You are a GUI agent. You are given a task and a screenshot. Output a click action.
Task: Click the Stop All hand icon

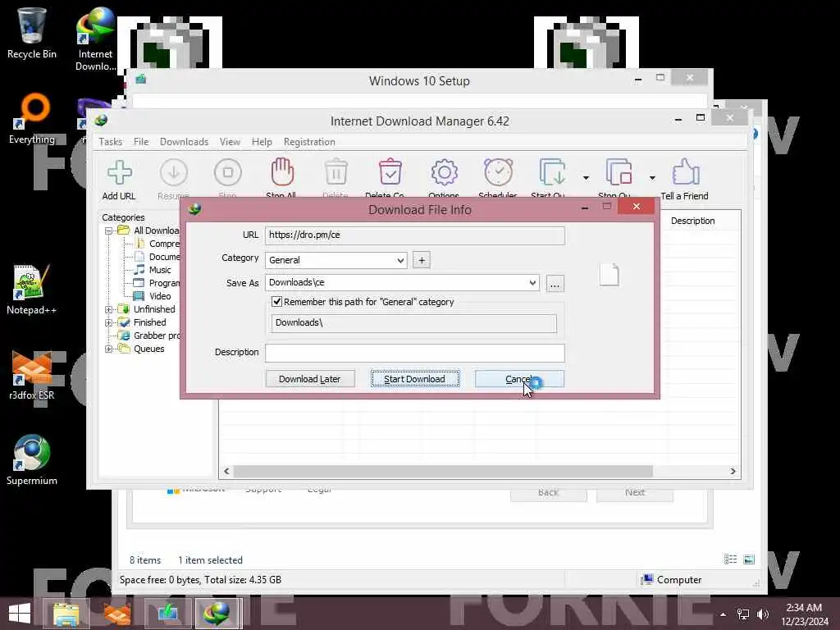pyautogui.click(x=282, y=172)
